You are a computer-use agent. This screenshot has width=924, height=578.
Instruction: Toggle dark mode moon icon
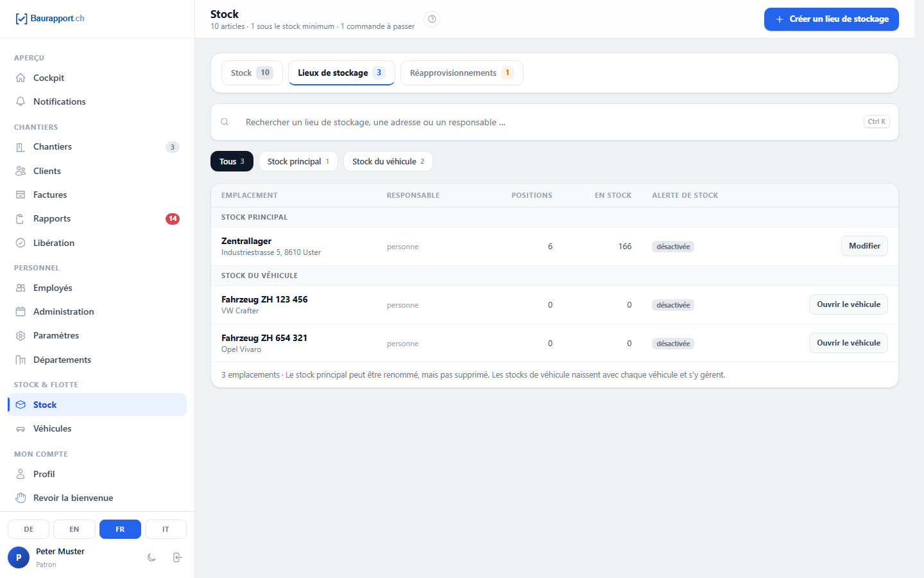coord(151,557)
